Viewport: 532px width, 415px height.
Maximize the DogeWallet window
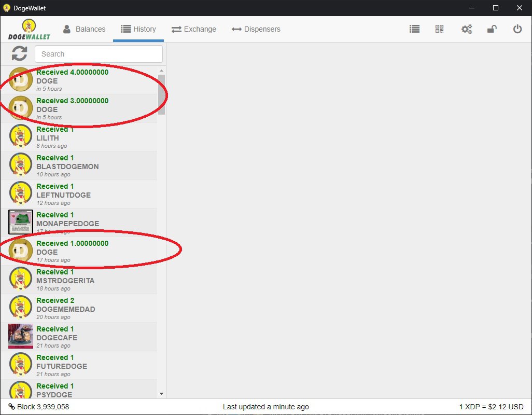(x=495, y=8)
